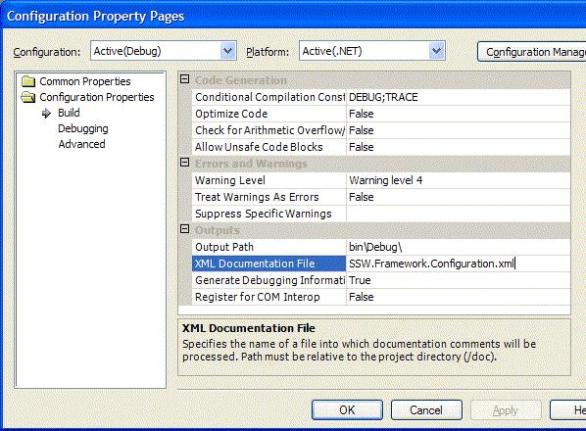Click the Warning level 4 value
The height and width of the screenshot is (431, 586).
[x=458, y=180]
